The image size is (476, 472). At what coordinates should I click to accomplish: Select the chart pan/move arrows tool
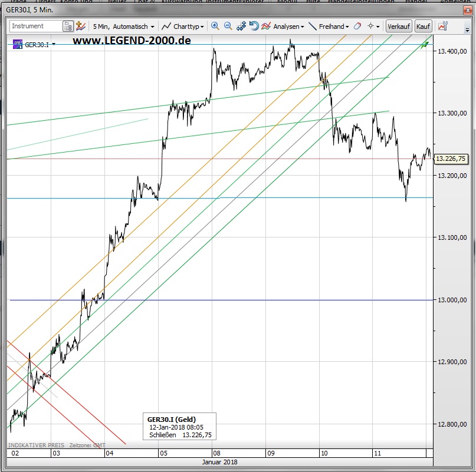[x=241, y=27]
